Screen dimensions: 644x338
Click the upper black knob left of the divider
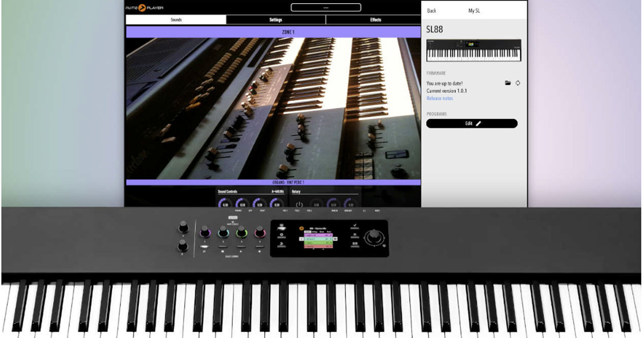(183, 227)
